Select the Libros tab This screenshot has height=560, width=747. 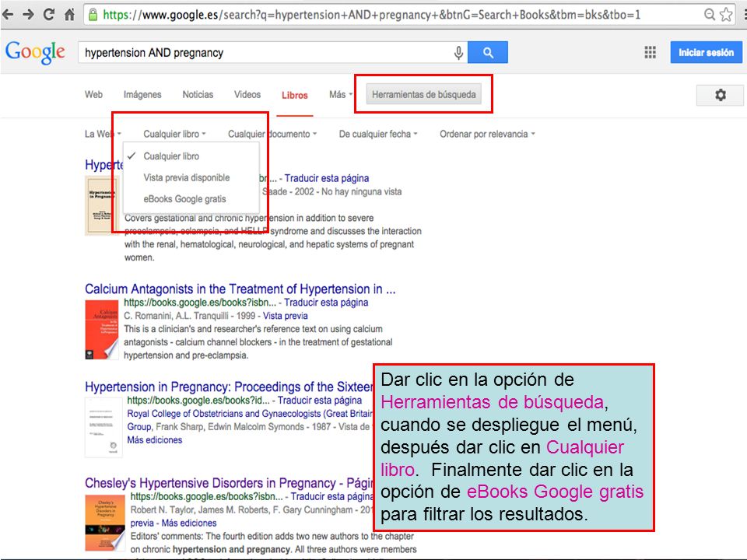[294, 95]
